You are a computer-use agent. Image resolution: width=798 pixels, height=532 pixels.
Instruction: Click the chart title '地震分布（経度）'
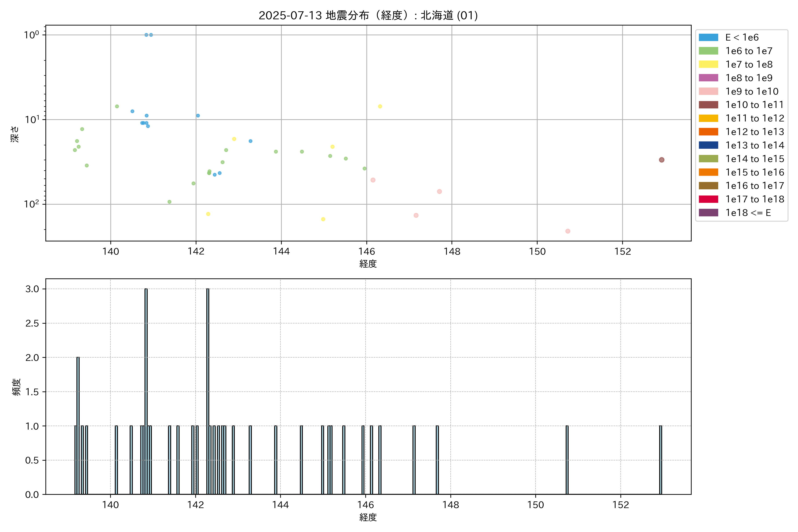coord(368,16)
